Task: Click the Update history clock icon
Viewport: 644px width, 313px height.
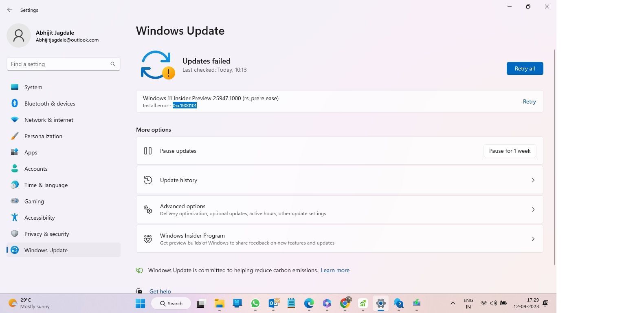Action: pyautogui.click(x=148, y=180)
